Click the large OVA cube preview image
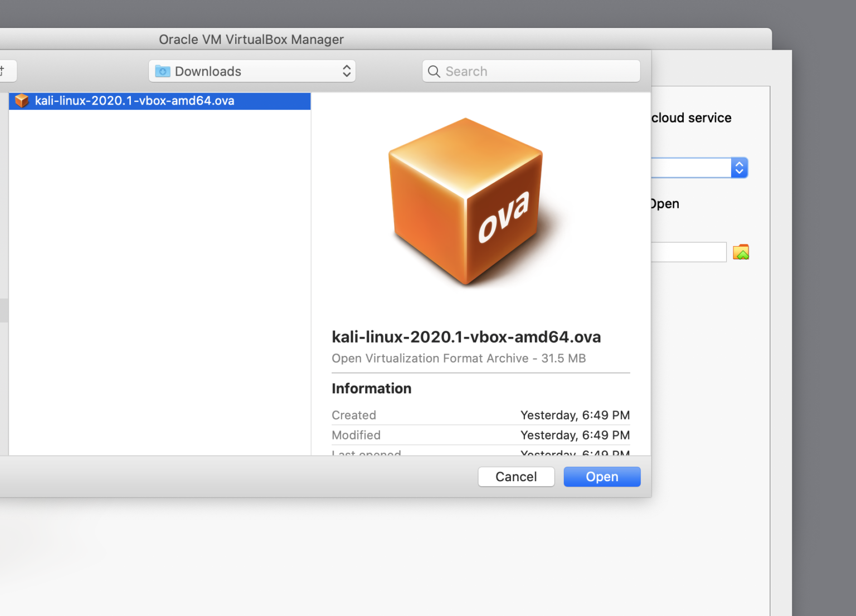 [x=466, y=202]
